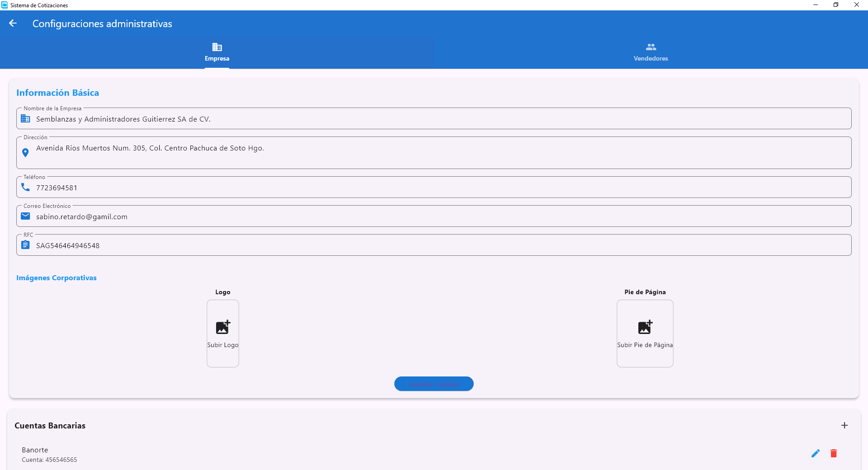Click the envelope icon in Correo field

point(25,216)
